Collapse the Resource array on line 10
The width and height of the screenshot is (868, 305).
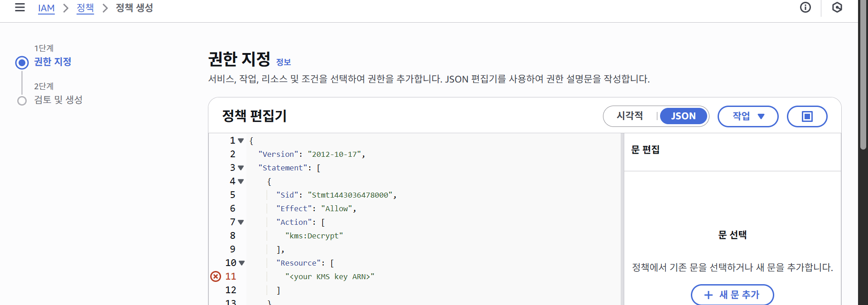pos(242,263)
